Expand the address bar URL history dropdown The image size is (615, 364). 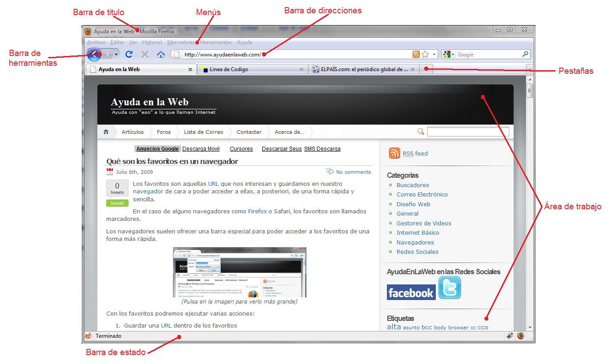(x=434, y=54)
